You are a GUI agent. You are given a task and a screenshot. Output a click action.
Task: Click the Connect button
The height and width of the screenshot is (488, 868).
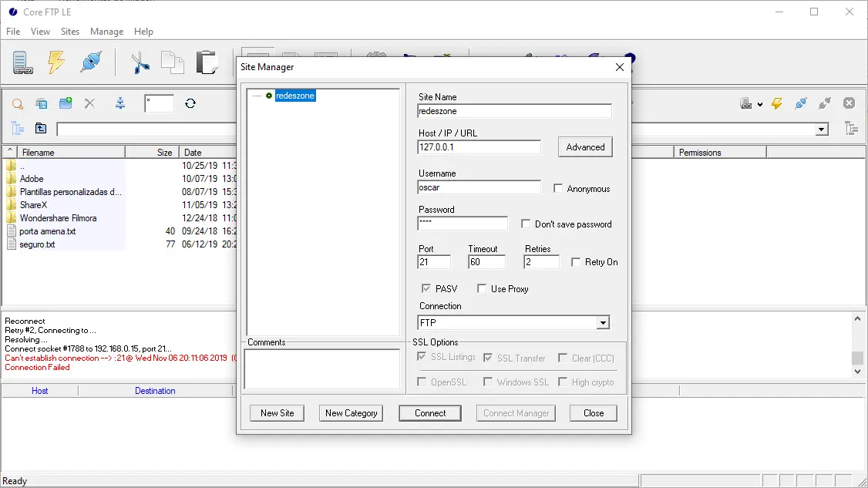coord(430,413)
